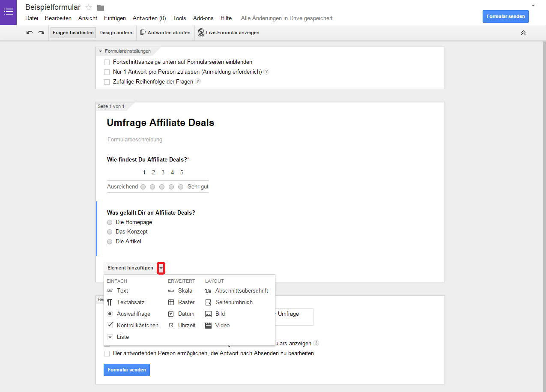Viewport: 546px width, 392px height.
Task: Click the Skala icon under Erweitert
Action: (x=170, y=290)
